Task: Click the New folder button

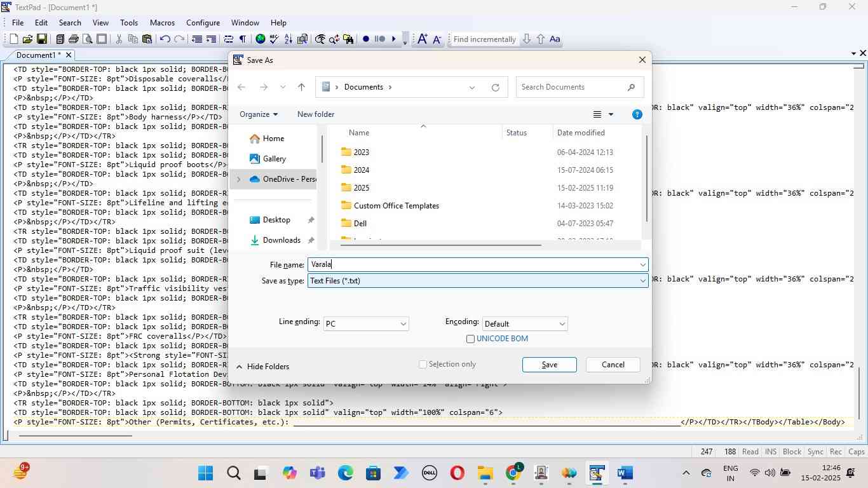Action: tap(316, 114)
